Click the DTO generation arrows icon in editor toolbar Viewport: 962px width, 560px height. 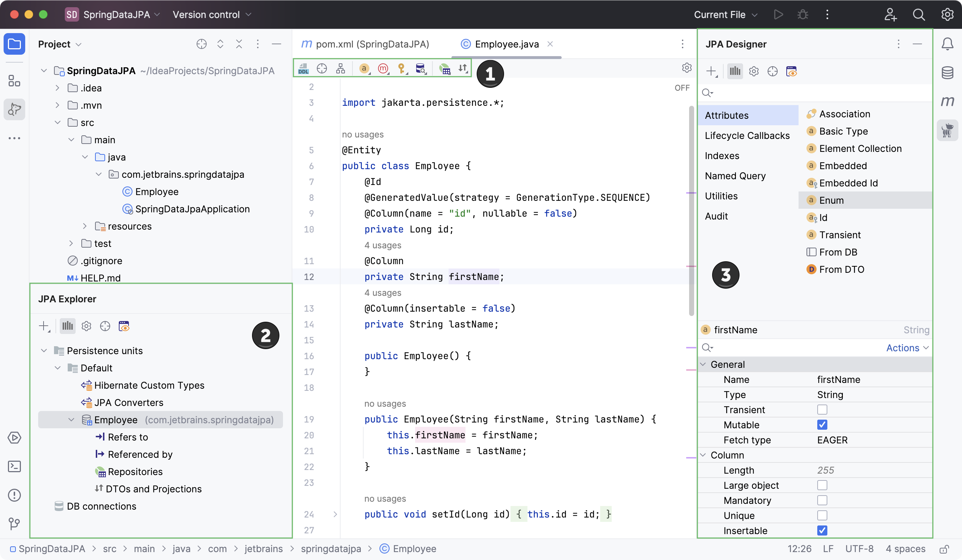pos(463,68)
